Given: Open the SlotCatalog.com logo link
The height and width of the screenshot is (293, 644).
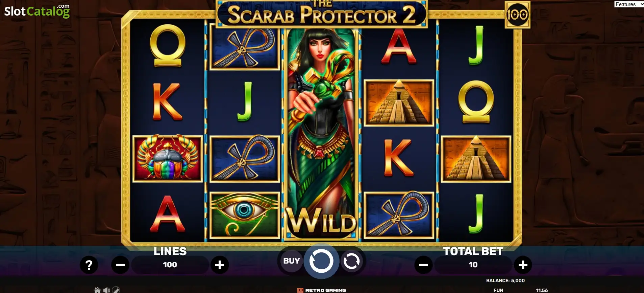Looking at the screenshot, I should [37, 11].
